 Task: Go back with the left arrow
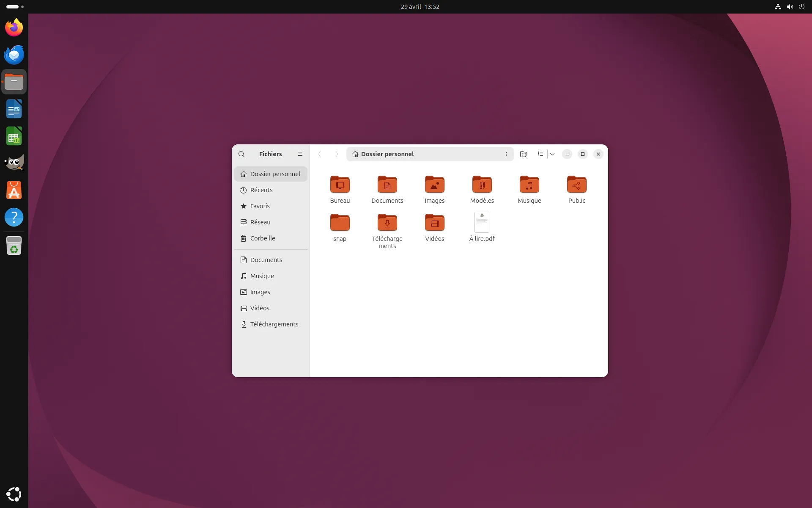320,154
